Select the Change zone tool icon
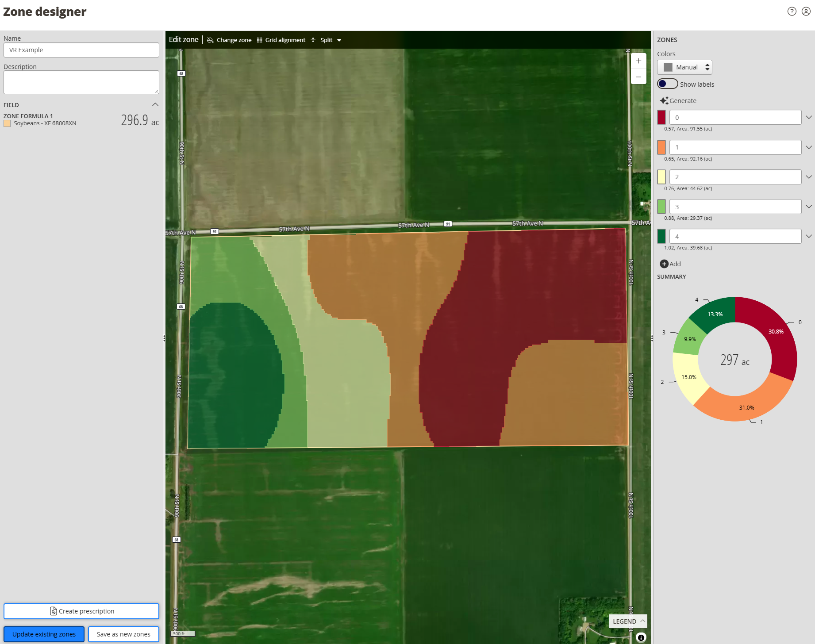The height and width of the screenshot is (644, 815). [210, 40]
